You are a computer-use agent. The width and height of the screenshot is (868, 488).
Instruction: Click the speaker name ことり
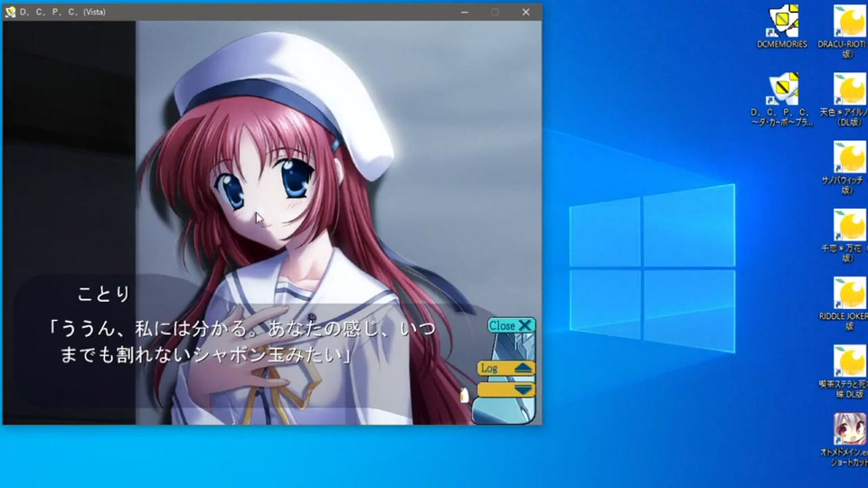click(x=103, y=294)
